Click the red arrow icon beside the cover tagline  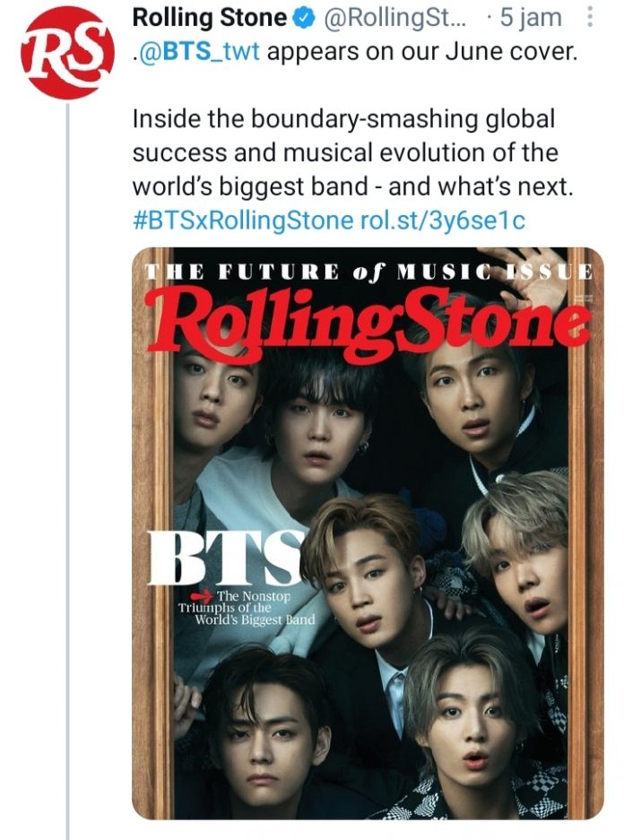click(x=202, y=593)
